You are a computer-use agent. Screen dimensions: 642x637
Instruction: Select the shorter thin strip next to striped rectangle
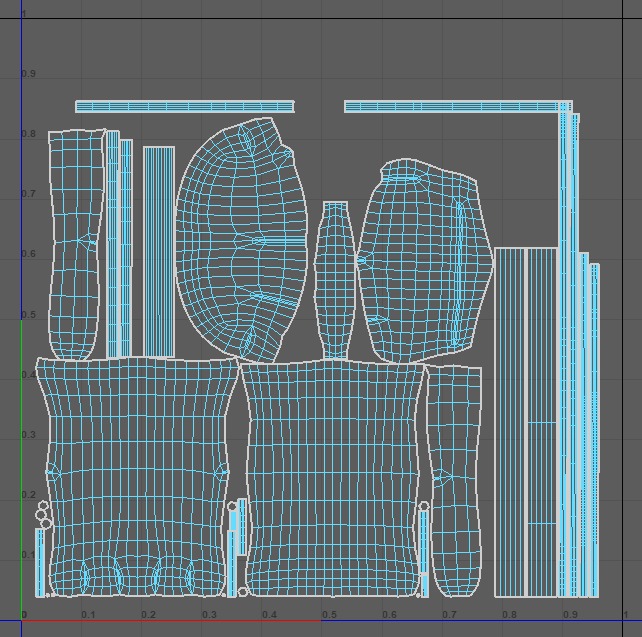(127, 248)
